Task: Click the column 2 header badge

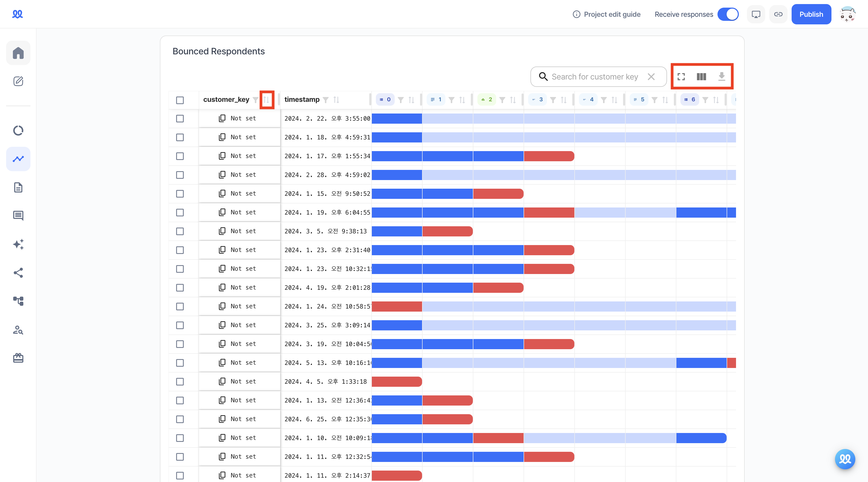Action: coord(487,100)
